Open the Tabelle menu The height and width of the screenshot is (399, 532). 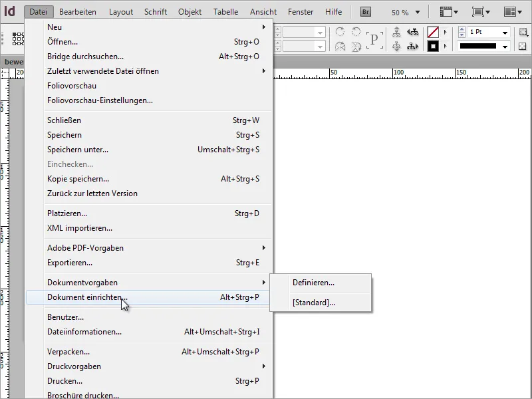[x=225, y=12]
